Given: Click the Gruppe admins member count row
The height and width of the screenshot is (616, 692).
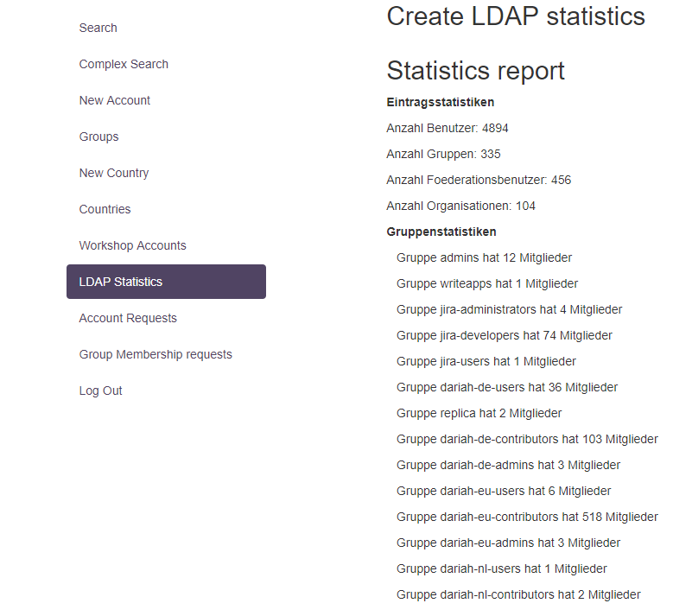Looking at the screenshot, I should pos(484,257).
